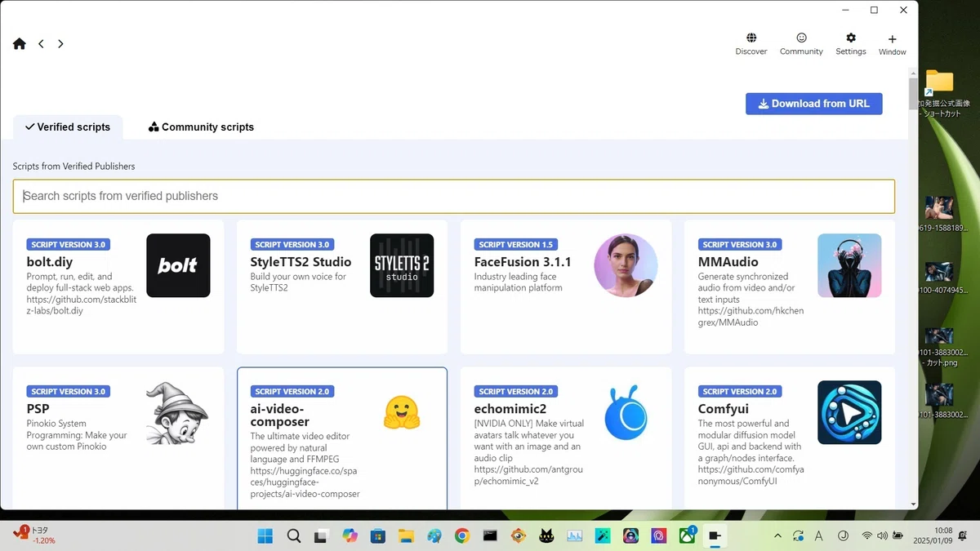This screenshot has width=980, height=551.
Task: Open the echomimic2 script title
Action: (x=510, y=409)
